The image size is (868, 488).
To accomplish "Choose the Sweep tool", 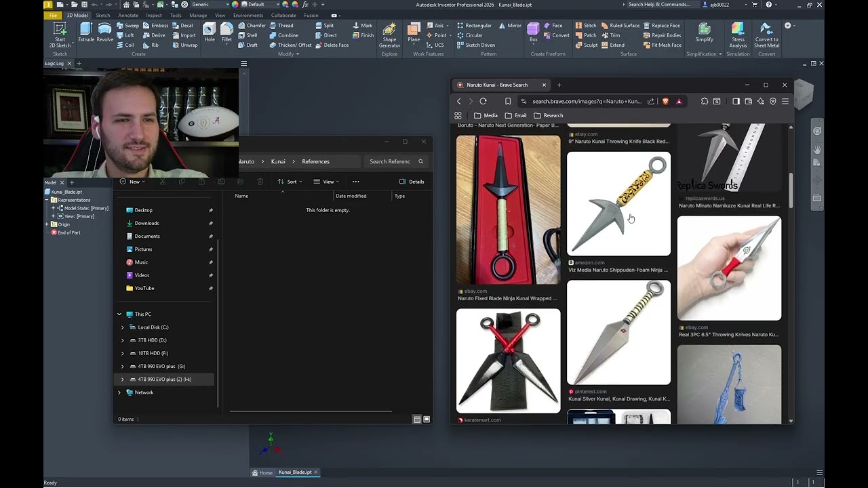I will tap(127, 26).
